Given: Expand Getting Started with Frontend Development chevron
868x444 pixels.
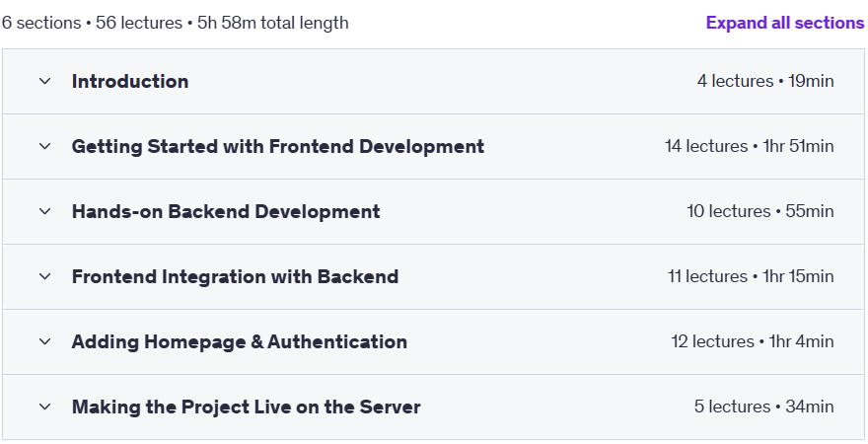Looking at the screenshot, I should (x=44, y=147).
